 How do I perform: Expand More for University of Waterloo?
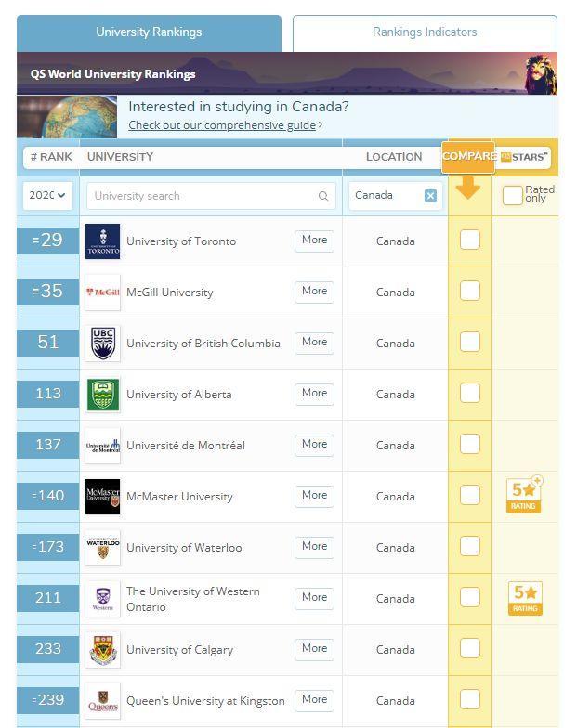pyautogui.click(x=314, y=547)
